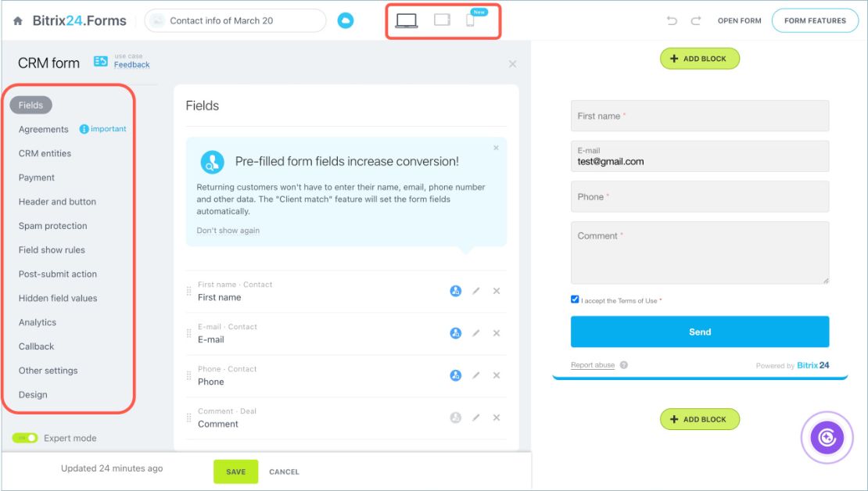
Task: Click the CANCEL button
Action: click(x=284, y=471)
